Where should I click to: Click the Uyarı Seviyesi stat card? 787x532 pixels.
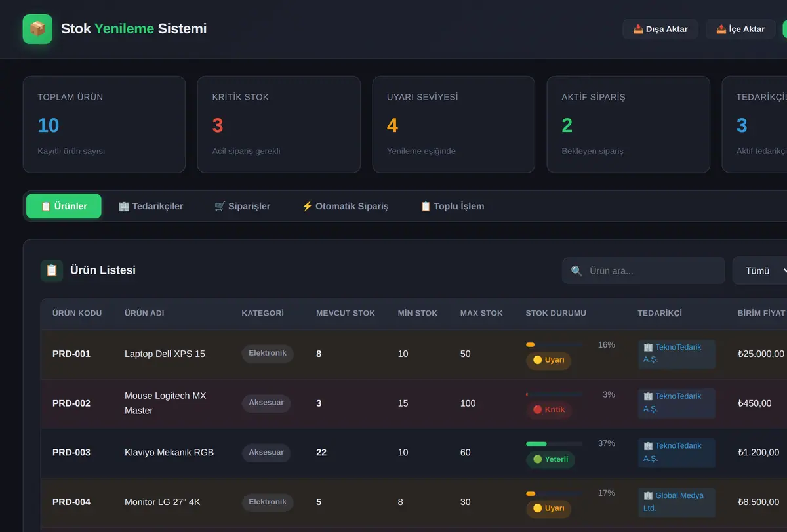point(454,125)
